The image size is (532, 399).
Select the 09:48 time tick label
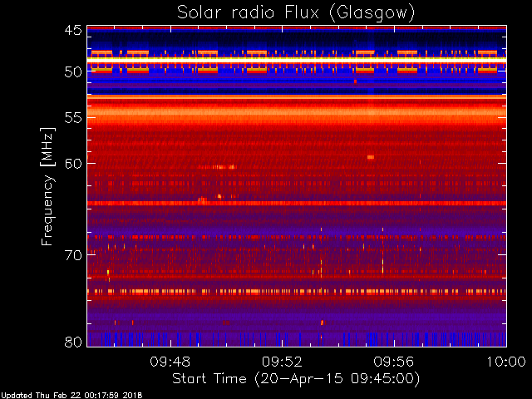170,362
